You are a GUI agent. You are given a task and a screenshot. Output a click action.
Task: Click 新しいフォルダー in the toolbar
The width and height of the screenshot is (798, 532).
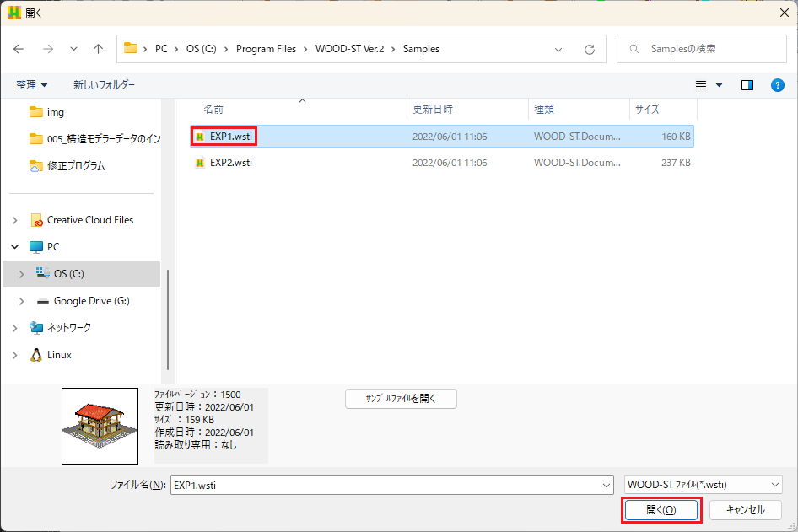click(104, 85)
